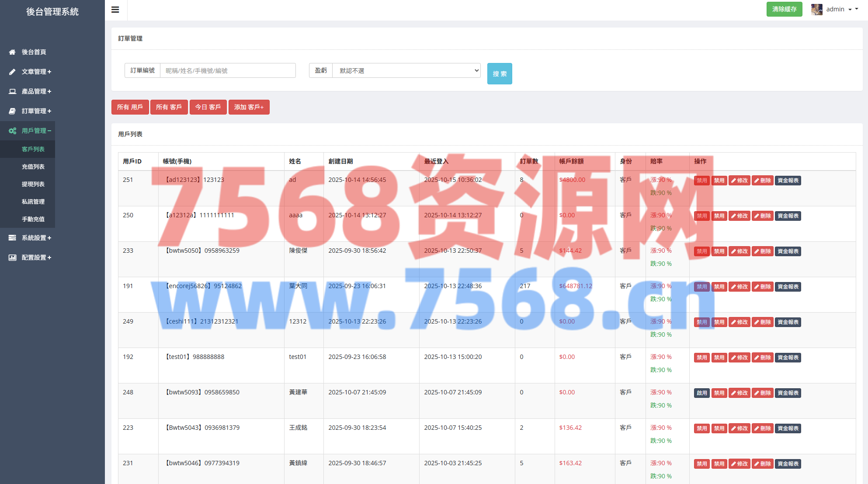Click the 系統設置 sidebar icon

coord(12,238)
